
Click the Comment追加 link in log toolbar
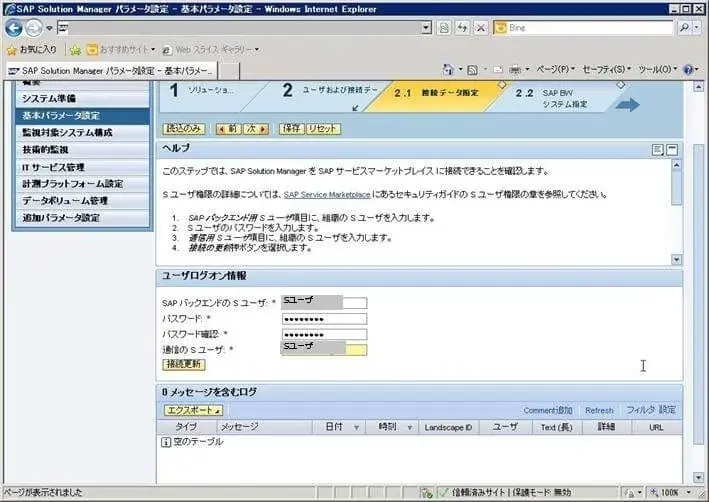(x=548, y=411)
